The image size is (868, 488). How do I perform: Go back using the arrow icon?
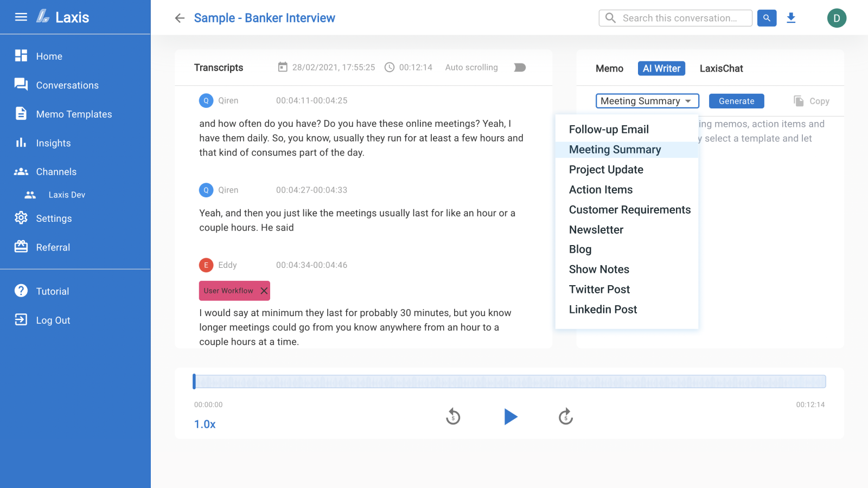pos(180,18)
